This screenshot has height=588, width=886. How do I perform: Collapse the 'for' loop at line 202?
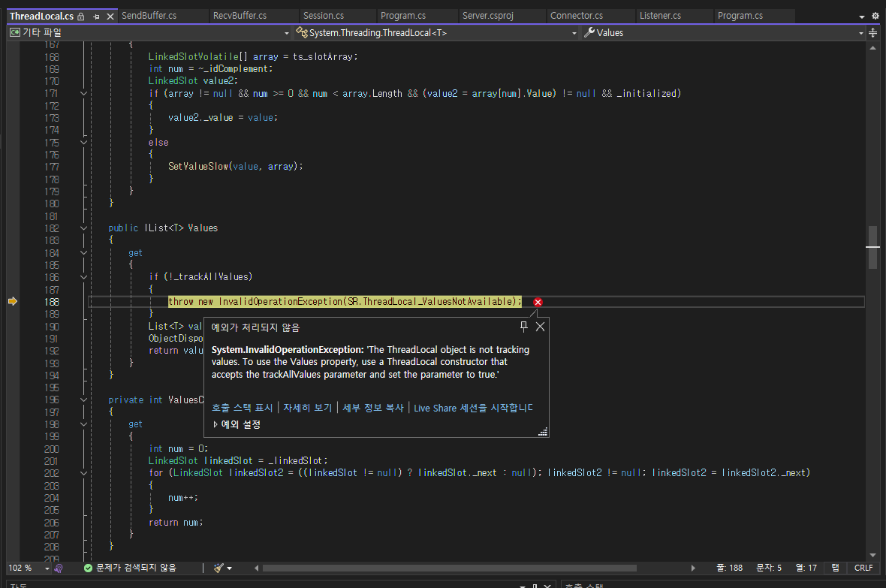[83, 473]
